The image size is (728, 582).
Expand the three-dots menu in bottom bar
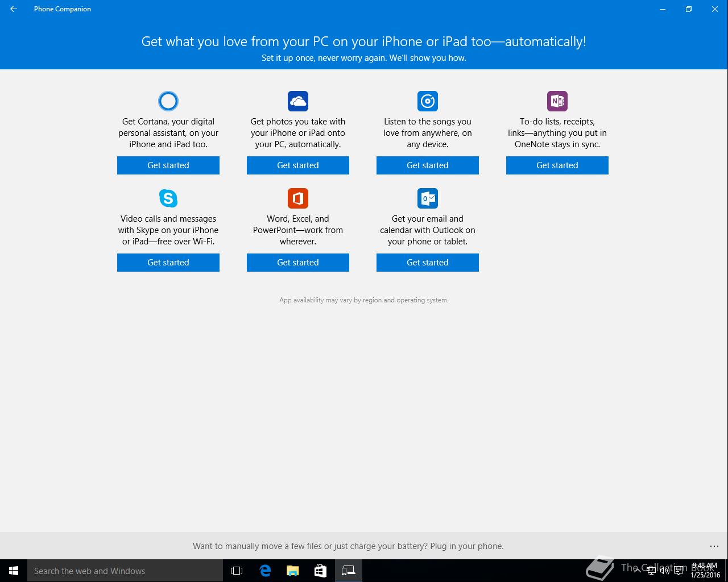tap(714, 546)
